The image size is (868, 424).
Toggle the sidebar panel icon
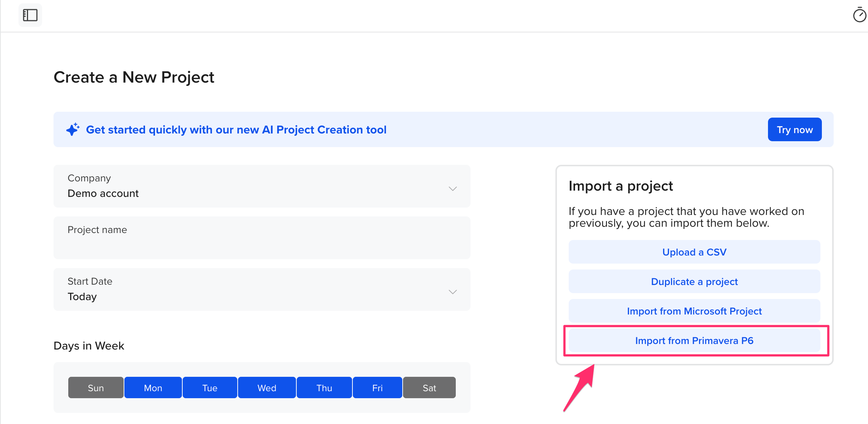pos(30,15)
